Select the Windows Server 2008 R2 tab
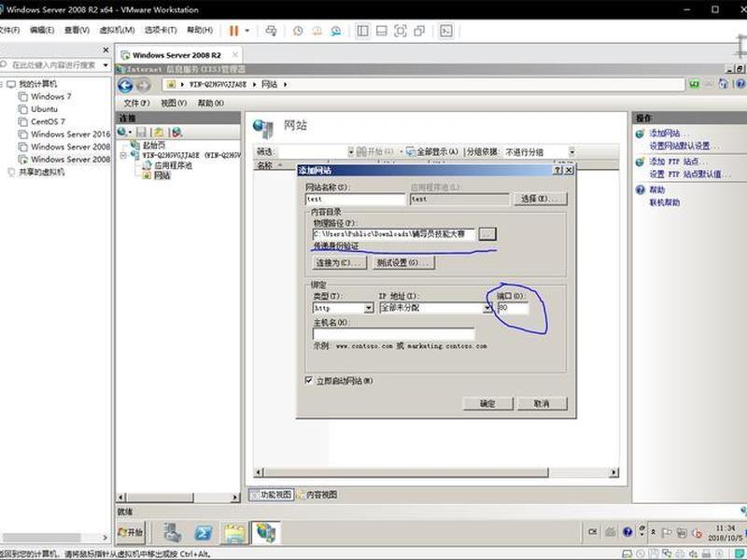 click(x=176, y=55)
